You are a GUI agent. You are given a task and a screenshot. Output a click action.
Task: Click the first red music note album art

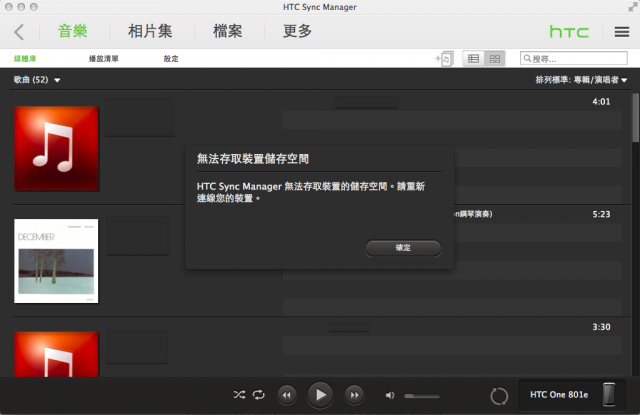click(x=56, y=149)
